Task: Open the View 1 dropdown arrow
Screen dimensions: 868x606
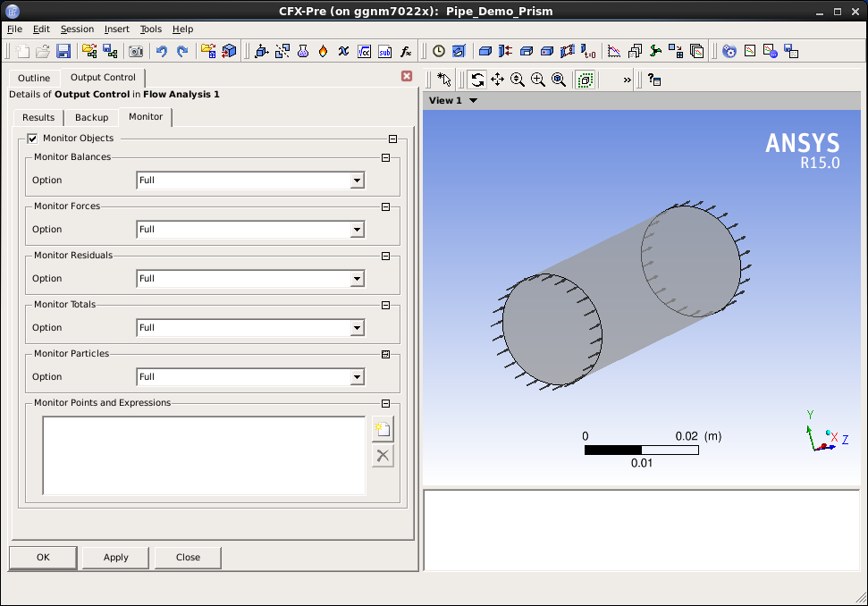Action: point(473,101)
